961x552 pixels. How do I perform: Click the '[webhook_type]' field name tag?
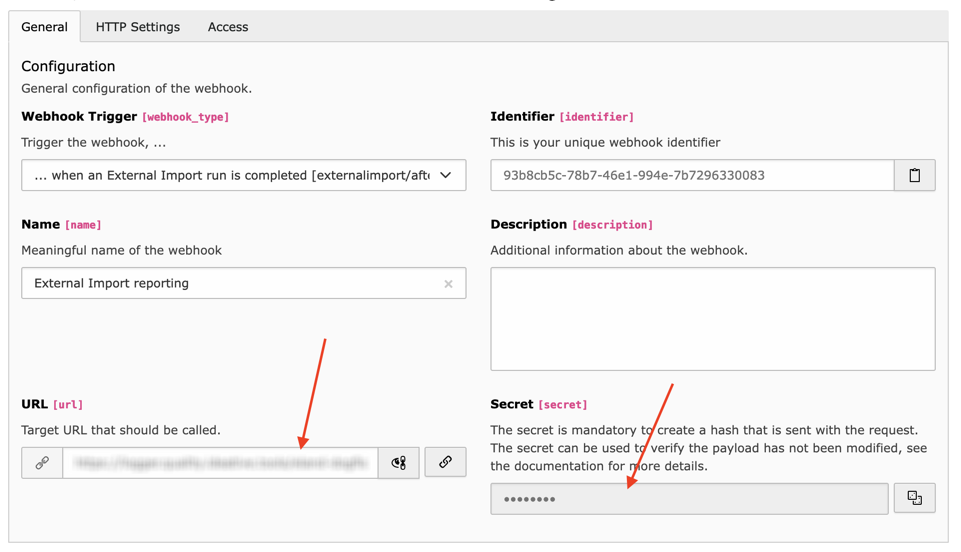coord(186,117)
